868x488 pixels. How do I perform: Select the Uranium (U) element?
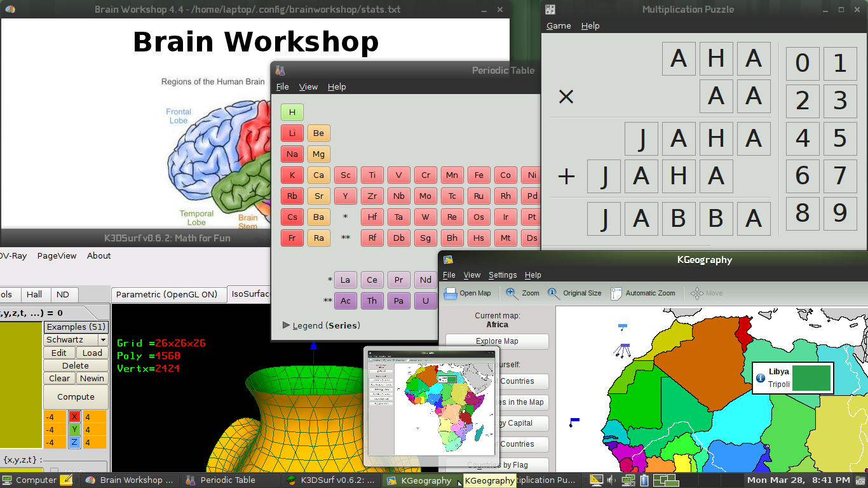(425, 301)
